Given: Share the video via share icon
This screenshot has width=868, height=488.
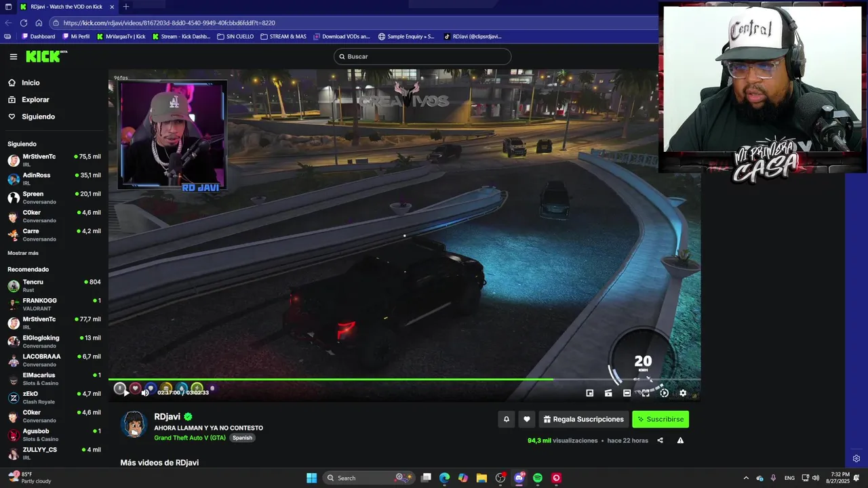Looking at the screenshot, I should [660, 441].
